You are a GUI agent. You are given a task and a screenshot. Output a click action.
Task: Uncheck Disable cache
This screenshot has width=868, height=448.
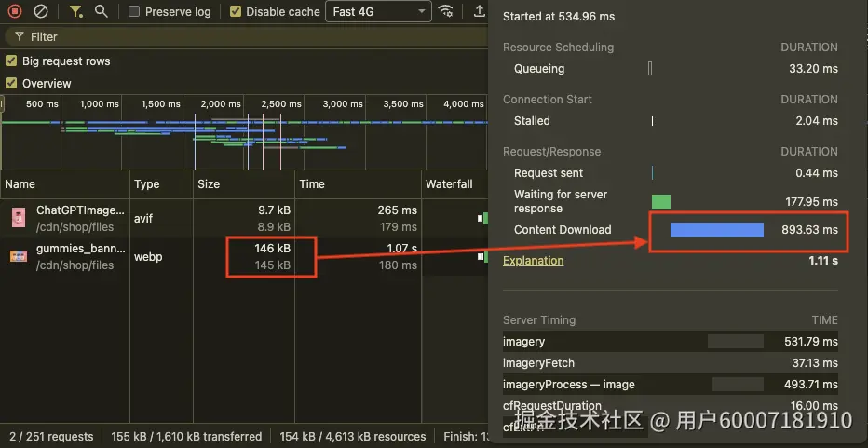pos(236,11)
